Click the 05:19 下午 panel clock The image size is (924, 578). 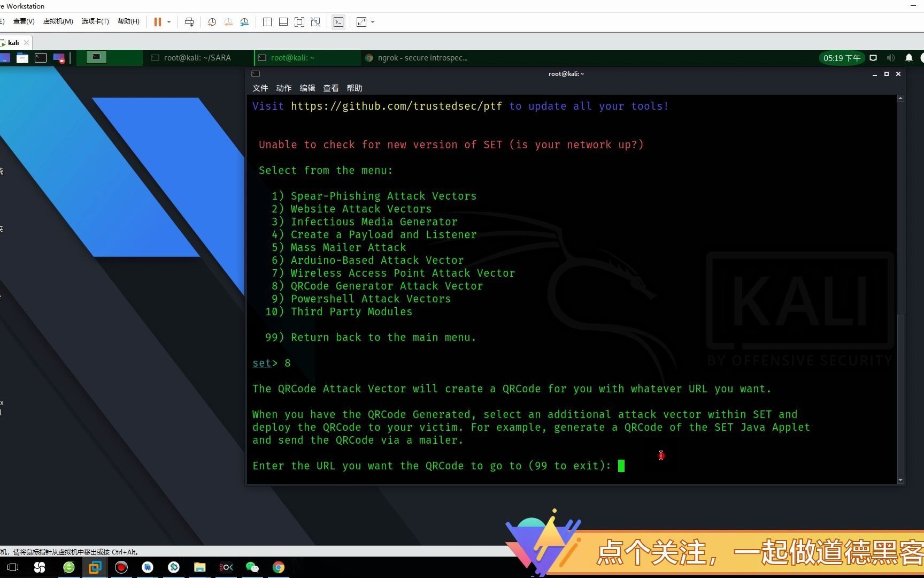(842, 58)
